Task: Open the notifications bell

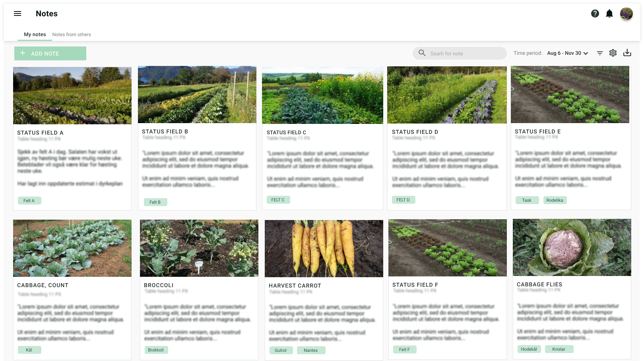Action: tap(609, 14)
